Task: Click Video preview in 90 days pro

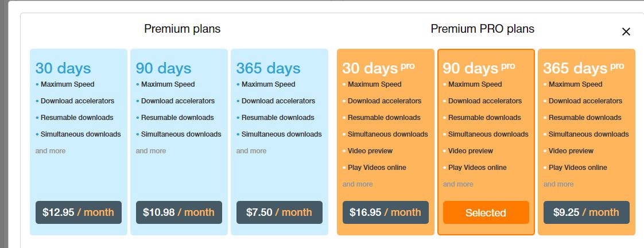Action: pos(471,150)
